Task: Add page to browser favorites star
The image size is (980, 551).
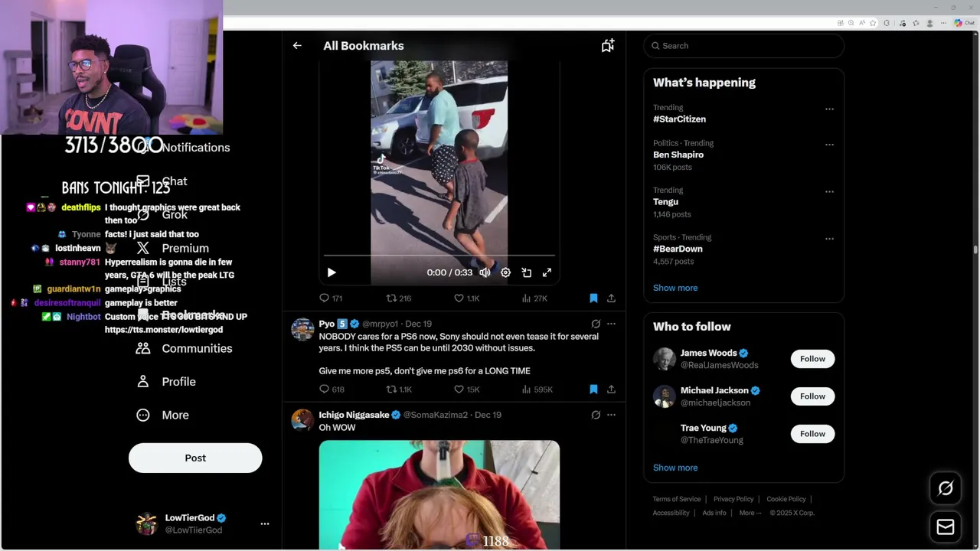Action: (873, 23)
